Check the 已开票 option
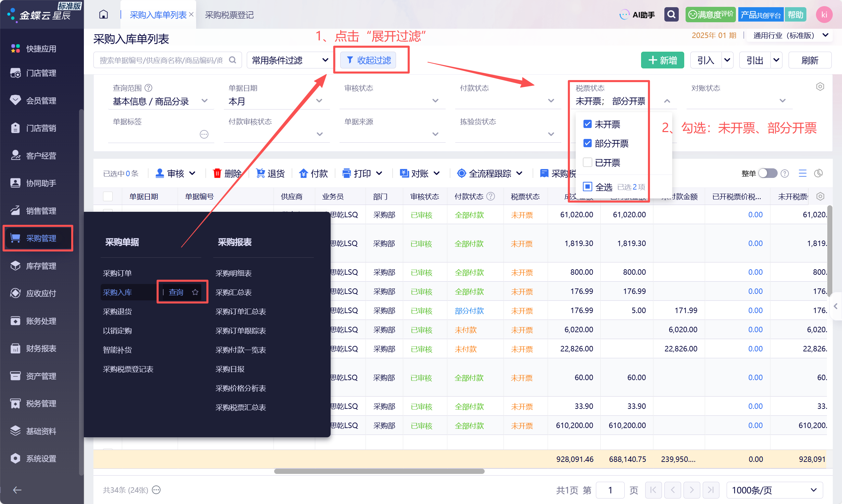The image size is (842, 504). (x=587, y=162)
